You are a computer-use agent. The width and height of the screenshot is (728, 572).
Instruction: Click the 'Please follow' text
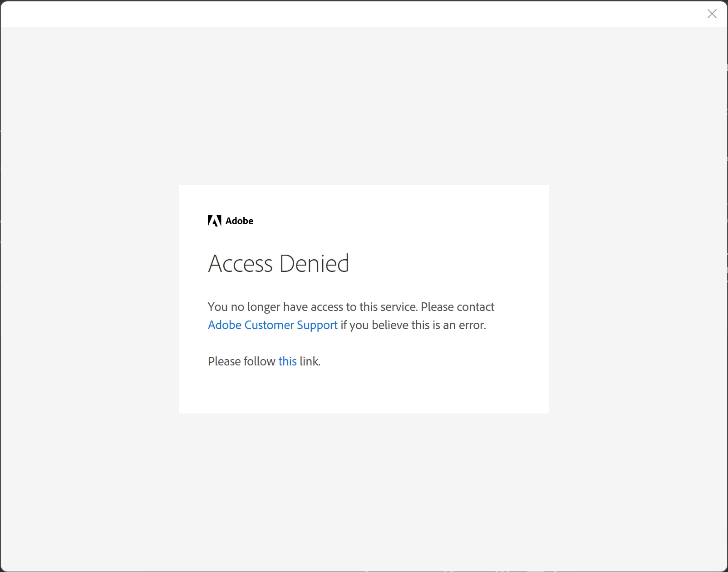(241, 361)
